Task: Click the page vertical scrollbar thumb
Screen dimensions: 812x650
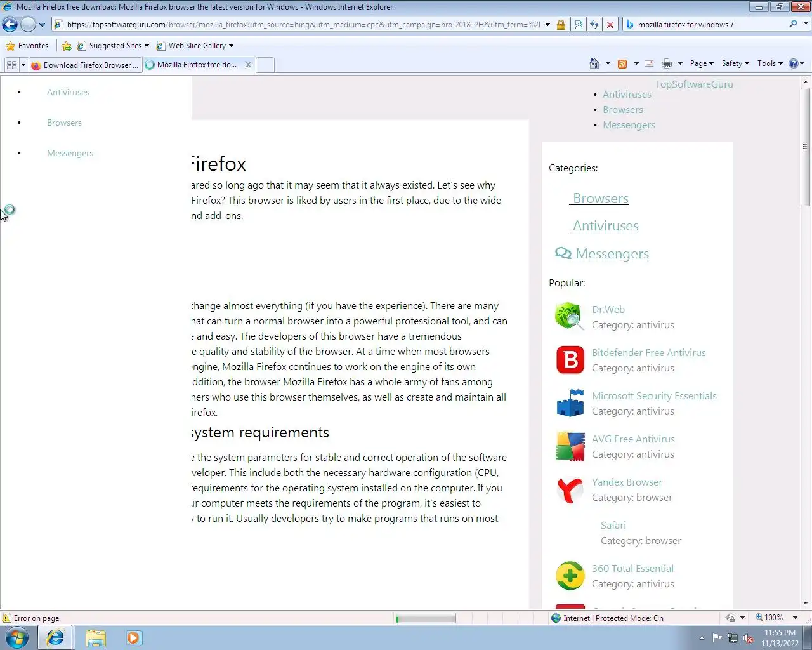Action: click(806, 146)
